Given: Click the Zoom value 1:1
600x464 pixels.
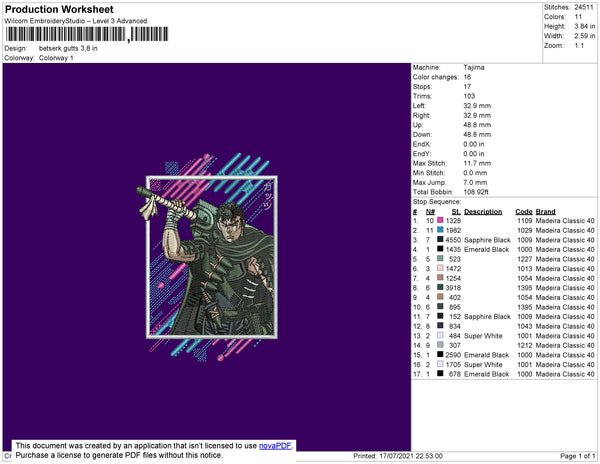Looking at the screenshot, I should click(x=579, y=46).
